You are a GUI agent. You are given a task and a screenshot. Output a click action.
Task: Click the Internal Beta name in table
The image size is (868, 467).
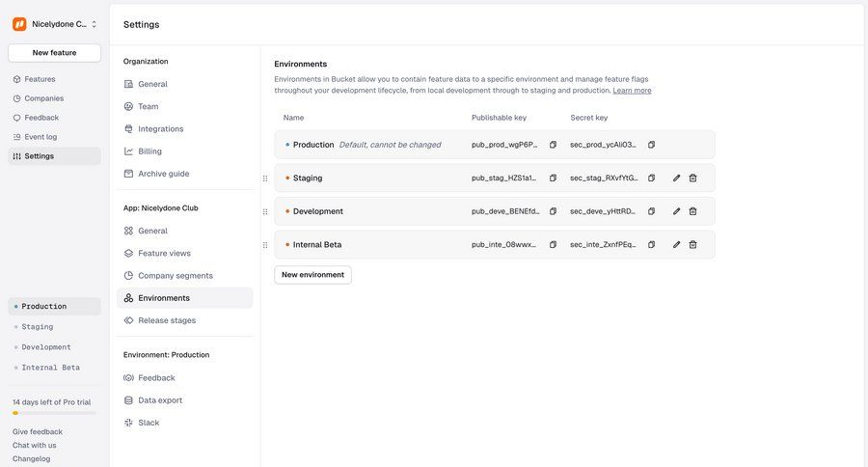pos(317,244)
